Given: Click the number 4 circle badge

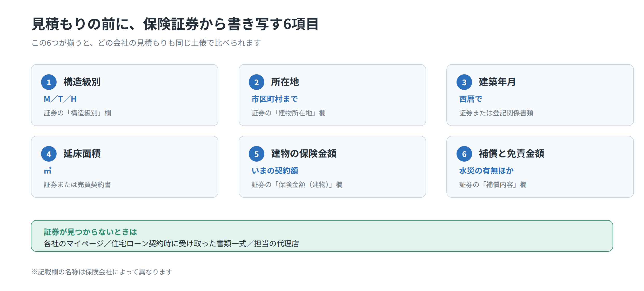Looking at the screenshot, I should [49, 154].
